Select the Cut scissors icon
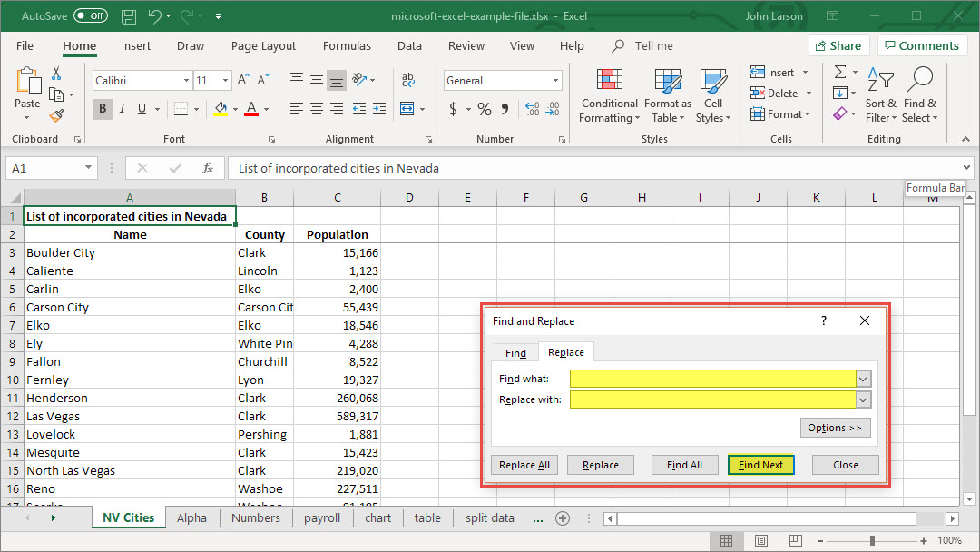This screenshot has width=980, height=552. click(56, 74)
